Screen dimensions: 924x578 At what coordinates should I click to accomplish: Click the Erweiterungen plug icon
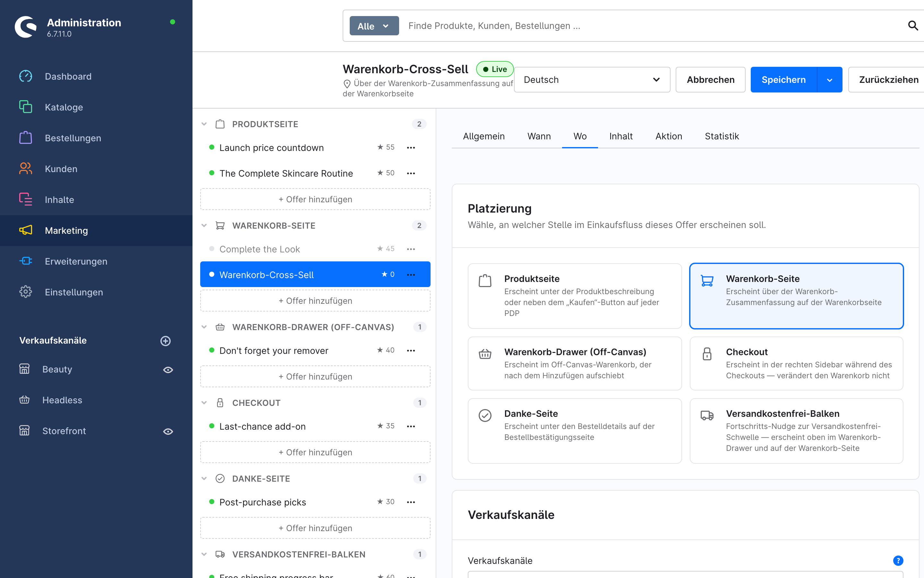point(26,261)
